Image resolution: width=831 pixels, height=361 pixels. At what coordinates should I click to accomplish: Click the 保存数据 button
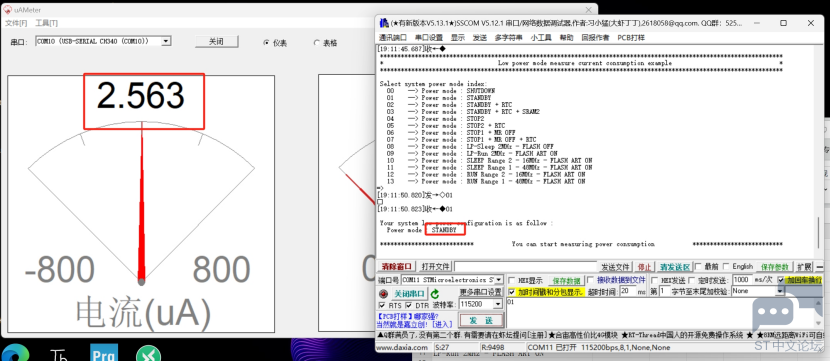click(566, 280)
